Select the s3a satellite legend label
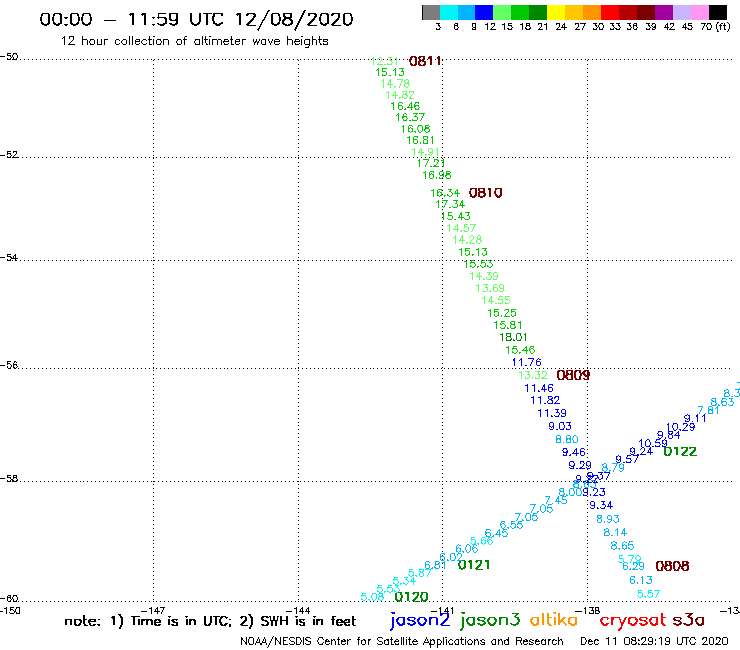Viewport: 740px width, 650px height. point(688,620)
